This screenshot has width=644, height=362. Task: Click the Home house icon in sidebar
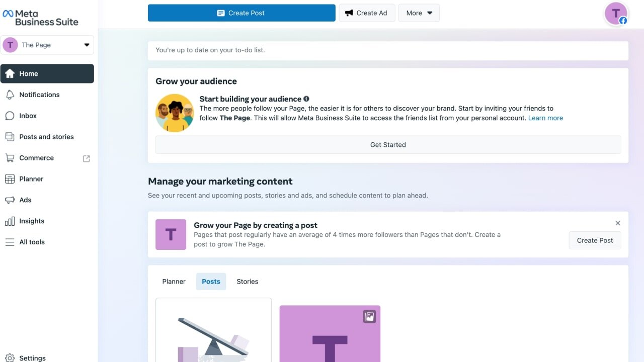click(10, 73)
